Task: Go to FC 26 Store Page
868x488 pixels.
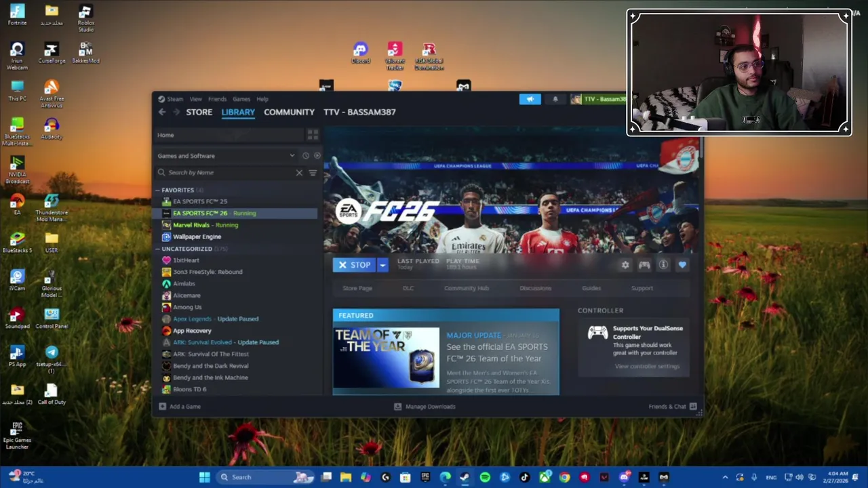Action: [x=357, y=288]
